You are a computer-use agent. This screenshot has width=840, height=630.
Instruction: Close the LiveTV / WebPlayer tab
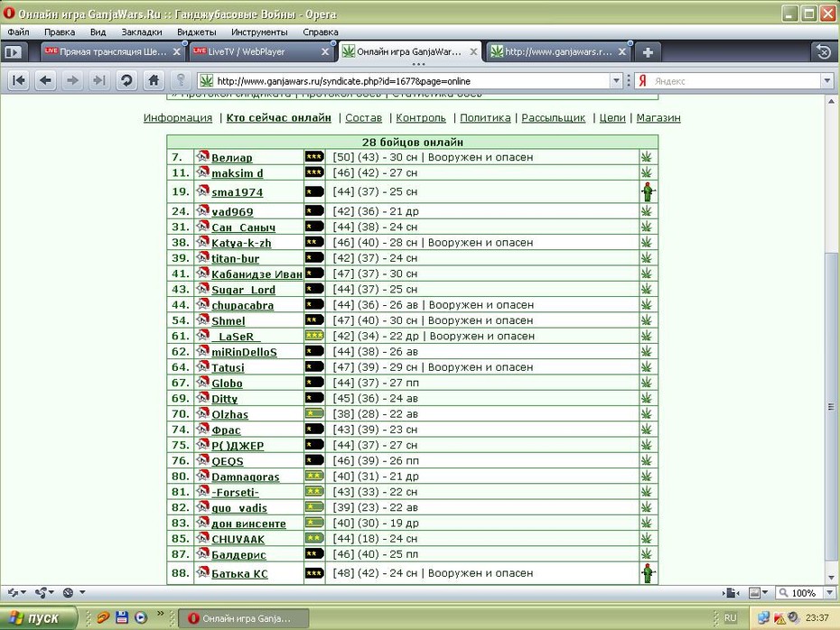coord(324,52)
